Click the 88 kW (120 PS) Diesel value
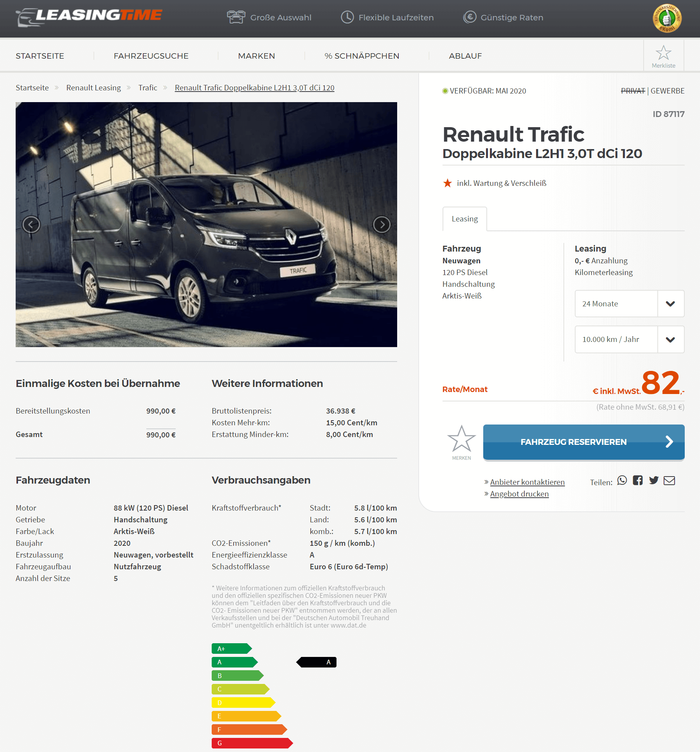 click(151, 508)
